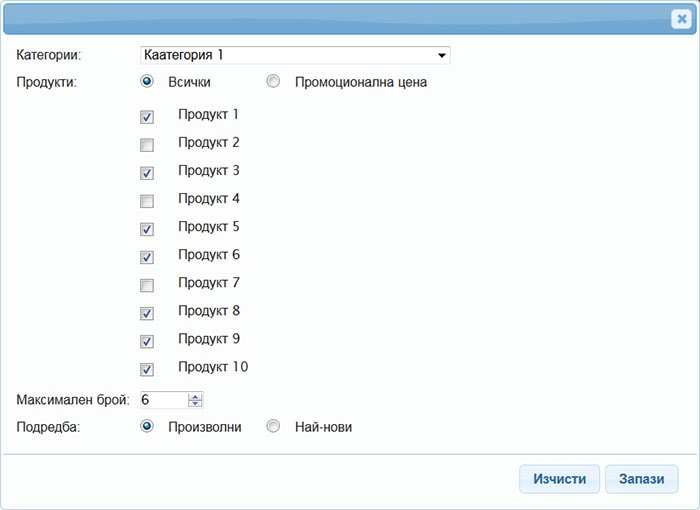This screenshot has width=700, height=510.
Task: Tick the Продукт 7 checkbox
Action: coord(147,285)
